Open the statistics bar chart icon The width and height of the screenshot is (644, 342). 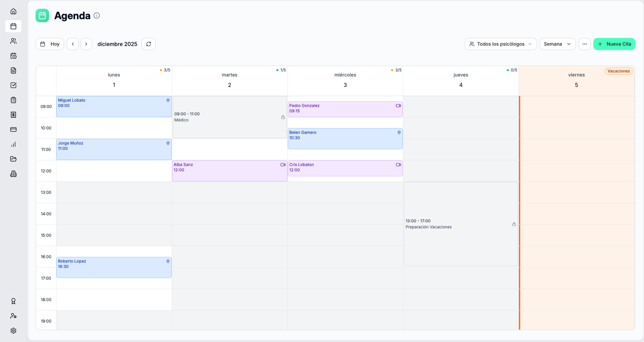click(x=13, y=144)
